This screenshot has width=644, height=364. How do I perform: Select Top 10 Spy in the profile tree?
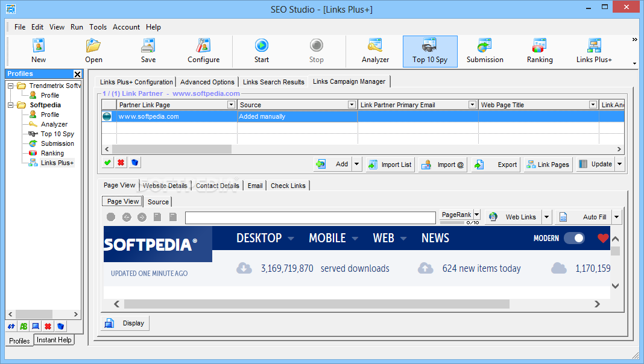pos(57,134)
